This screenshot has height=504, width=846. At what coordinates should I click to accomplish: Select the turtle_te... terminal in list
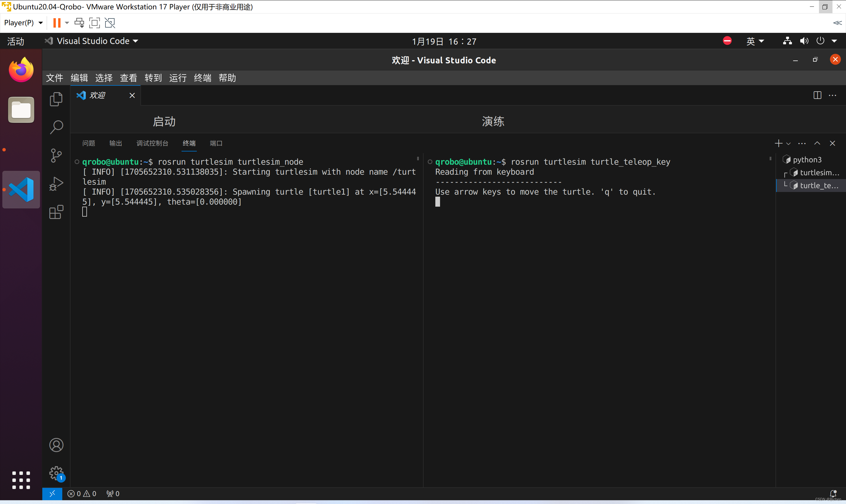click(811, 186)
